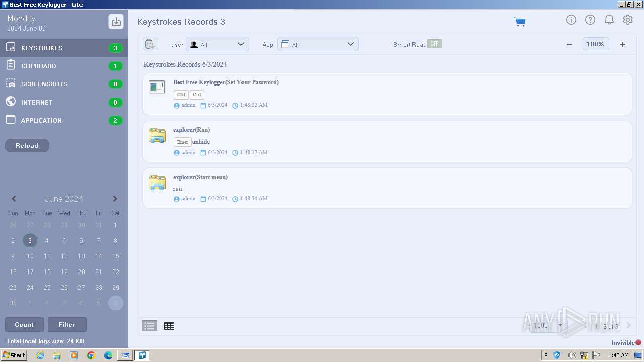Select the CLIPBOARD sidebar section

[64, 66]
